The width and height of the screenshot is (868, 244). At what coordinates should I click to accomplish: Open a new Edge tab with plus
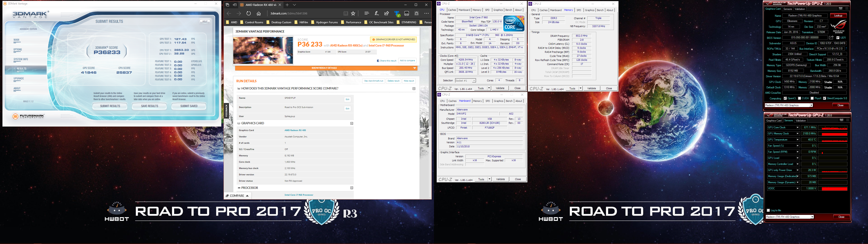[287, 5]
